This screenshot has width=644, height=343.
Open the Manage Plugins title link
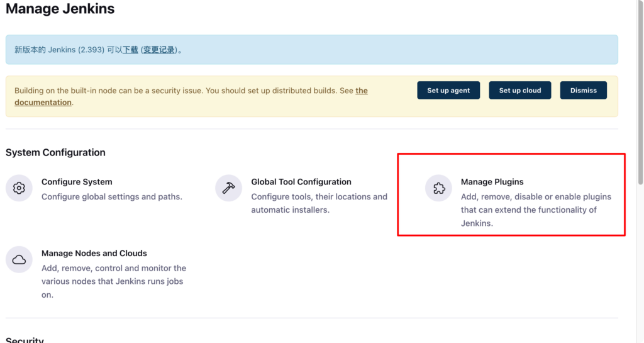point(492,181)
